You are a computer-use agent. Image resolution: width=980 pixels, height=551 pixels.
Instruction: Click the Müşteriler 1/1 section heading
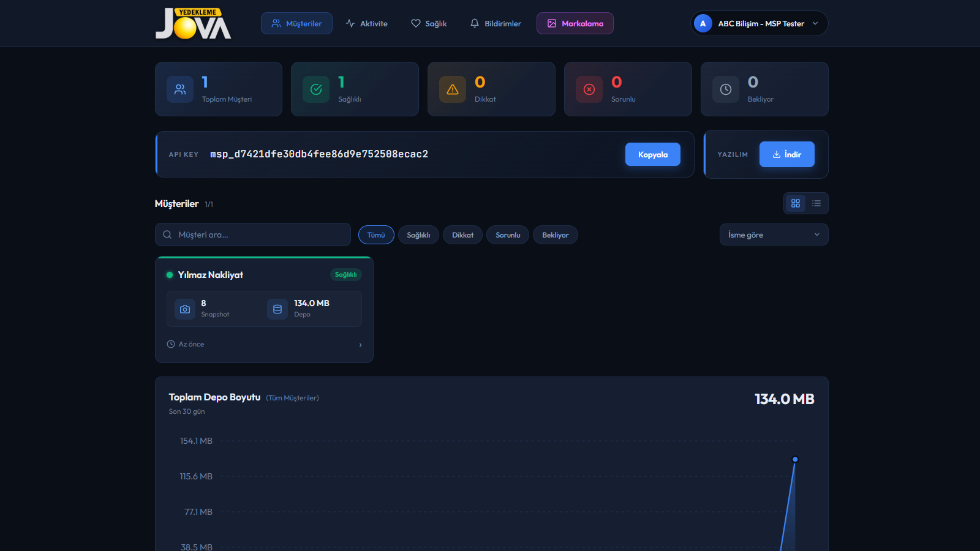point(184,204)
